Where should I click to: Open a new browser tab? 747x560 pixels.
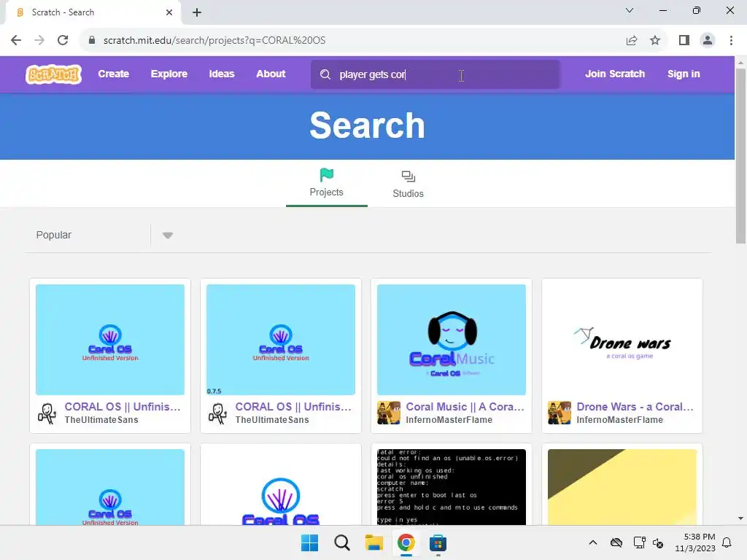point(197,12)
